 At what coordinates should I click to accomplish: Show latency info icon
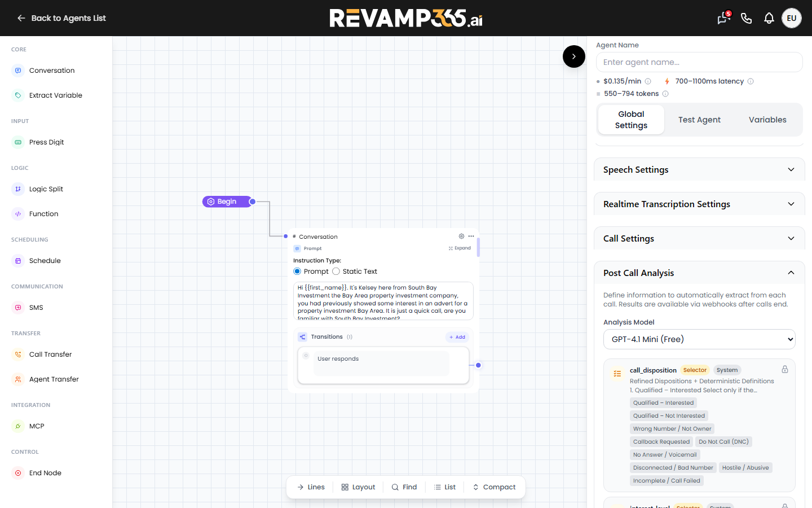(x=751, y=81)
